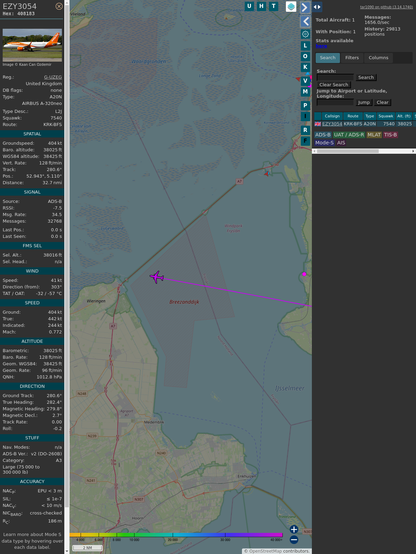This screenshot has height=554, width=416.
Task: Click the ACCURACY section header
Action: (x=32, y=482)
